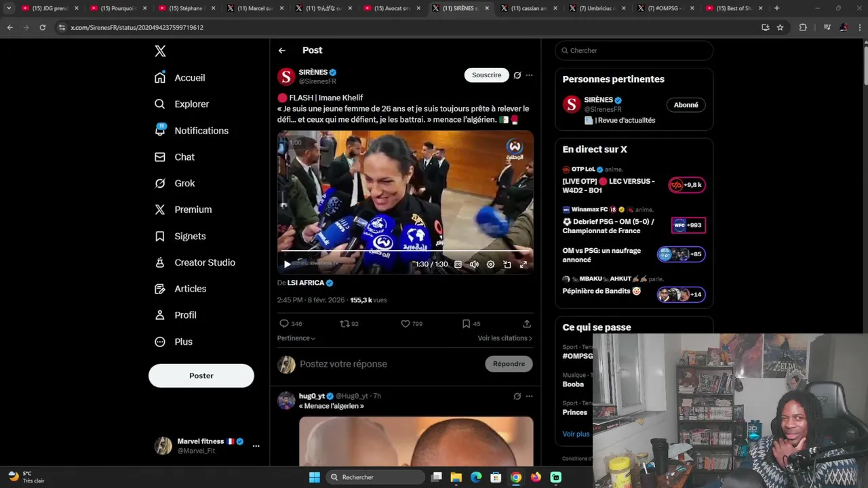Viewport: 868px width, 488px height.
Task: Reload the page in browser
Action: (x=42, y=27)
